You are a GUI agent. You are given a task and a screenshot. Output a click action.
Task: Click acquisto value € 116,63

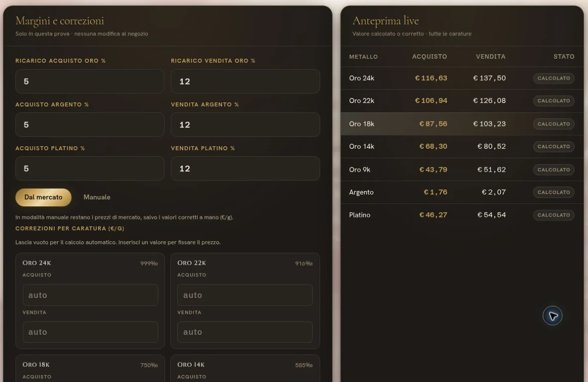point(431,78)
